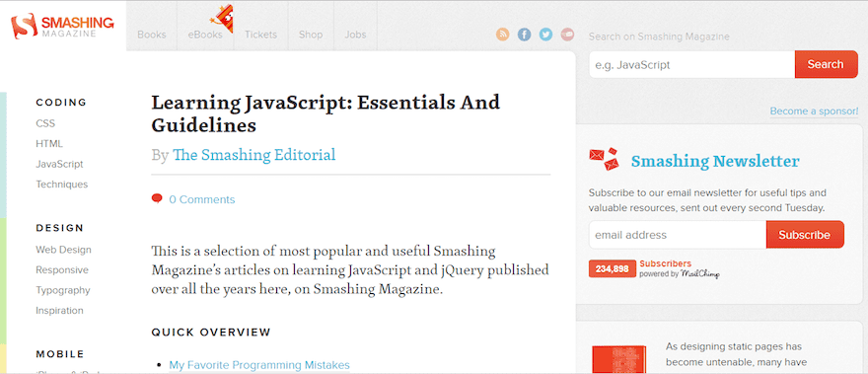Open The Smashing Editorial author link
Image resolution: width=868 pixels, height=374 pixels.
pyautogui.click(x=254, y=155)
